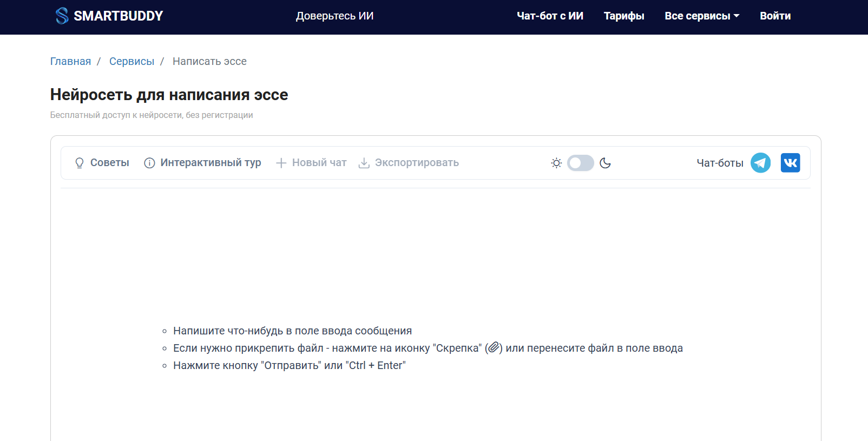Click the SMARTBUDDY brand name text

click(x=118, y=16)
